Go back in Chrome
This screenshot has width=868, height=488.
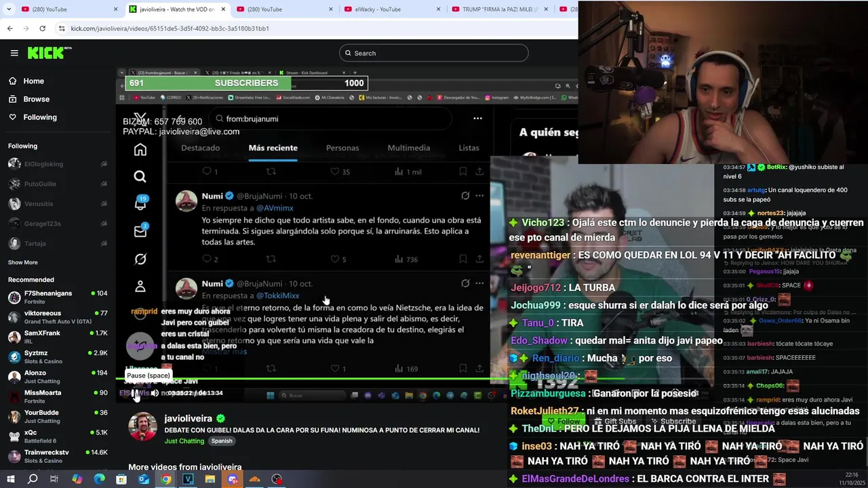[9, 28]
